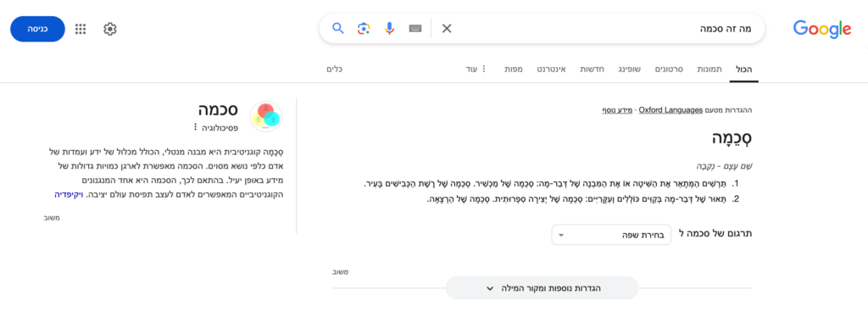The height and width of the screenshot is (312, 868).
Task: Open the settings gear icon
Action: (x=110, y=29)
